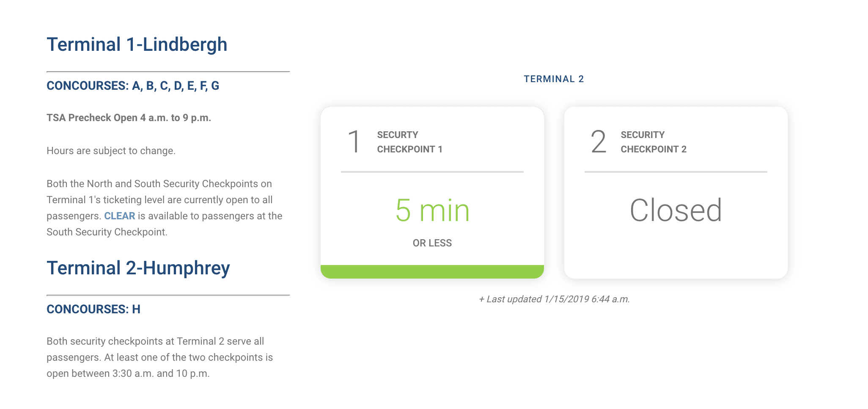
Task: Click the OR LESS label under the wait time
Action: (x=432, y=243)
